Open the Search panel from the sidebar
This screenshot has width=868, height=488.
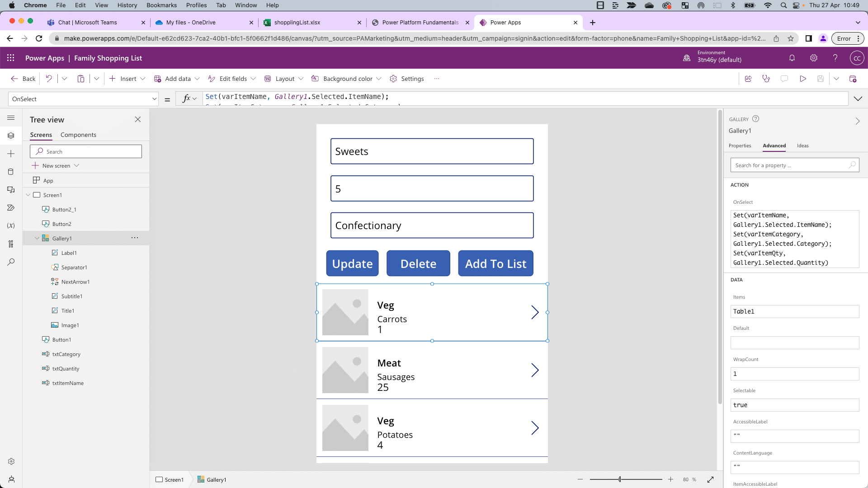click(11, 262)
